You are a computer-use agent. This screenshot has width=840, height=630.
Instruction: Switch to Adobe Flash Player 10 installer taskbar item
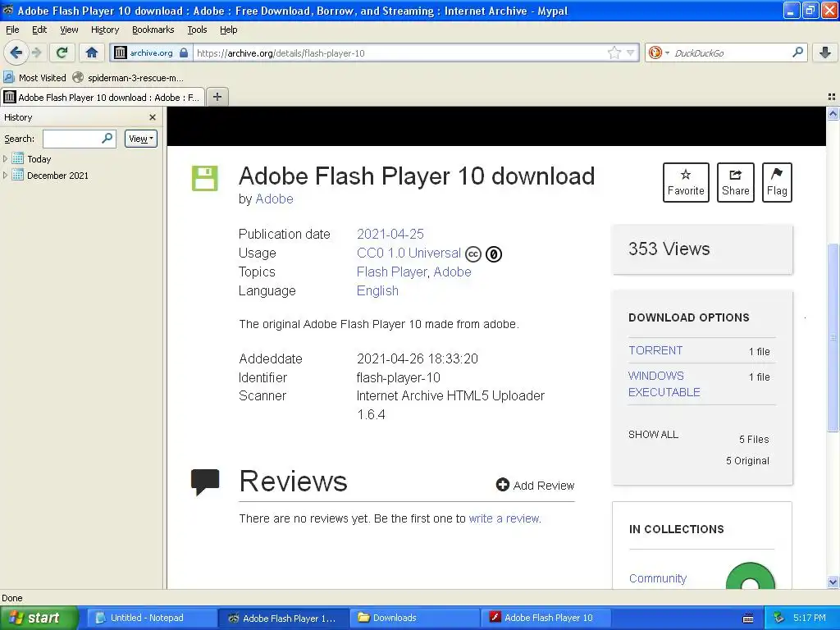(x=546, y=618)
